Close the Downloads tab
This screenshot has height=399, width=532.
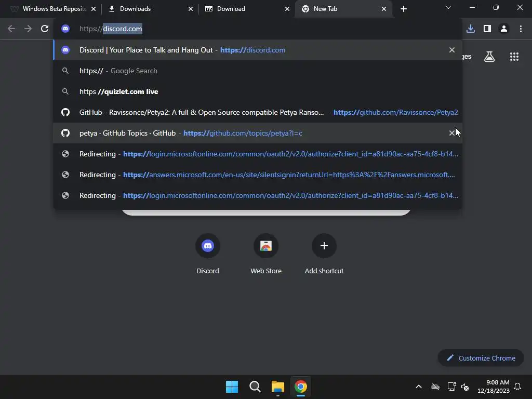pyautogui.click(x=191, y=9)
